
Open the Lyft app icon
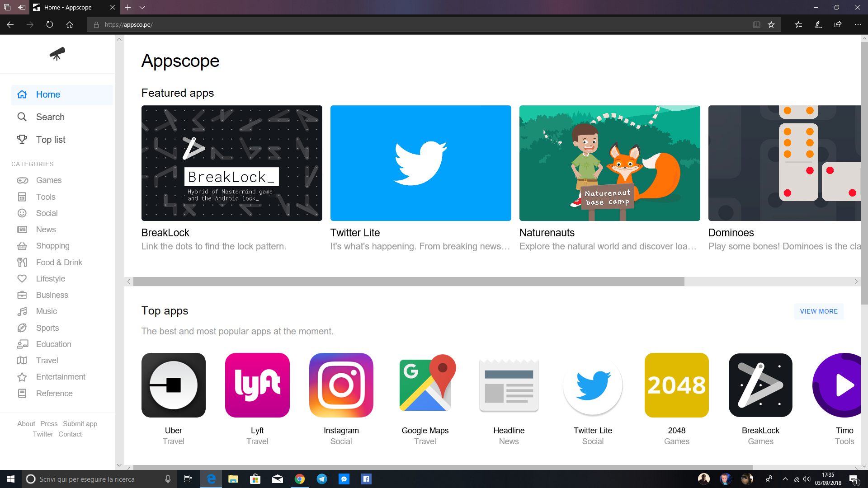(x=257, y=385)
